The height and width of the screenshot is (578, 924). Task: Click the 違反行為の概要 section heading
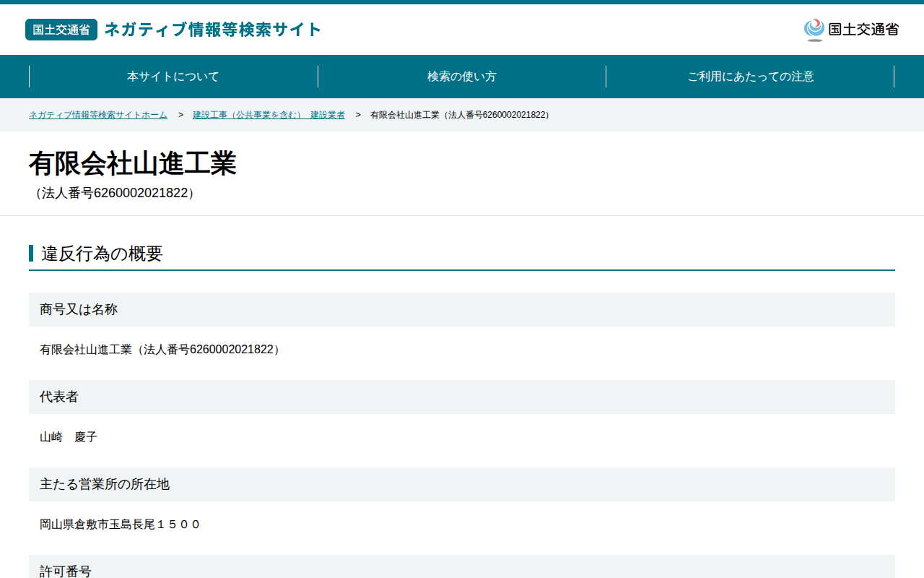pyautogui.click(x=102, y=254)
